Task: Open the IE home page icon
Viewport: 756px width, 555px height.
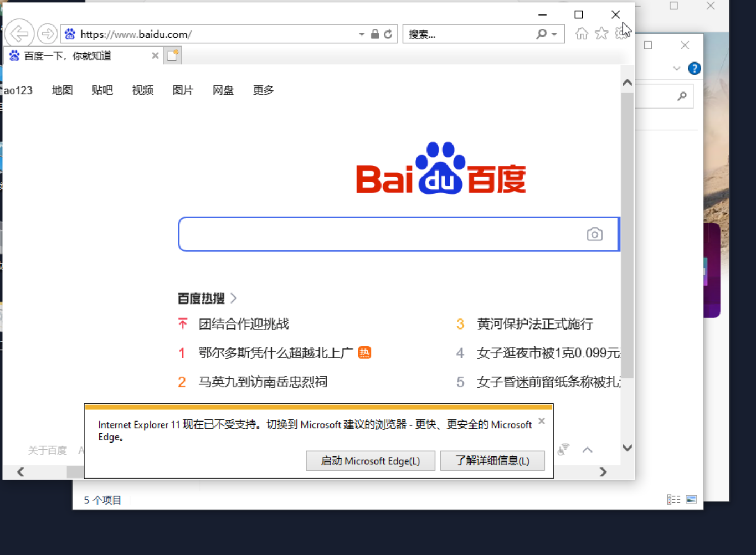Action: pos(582,34)
